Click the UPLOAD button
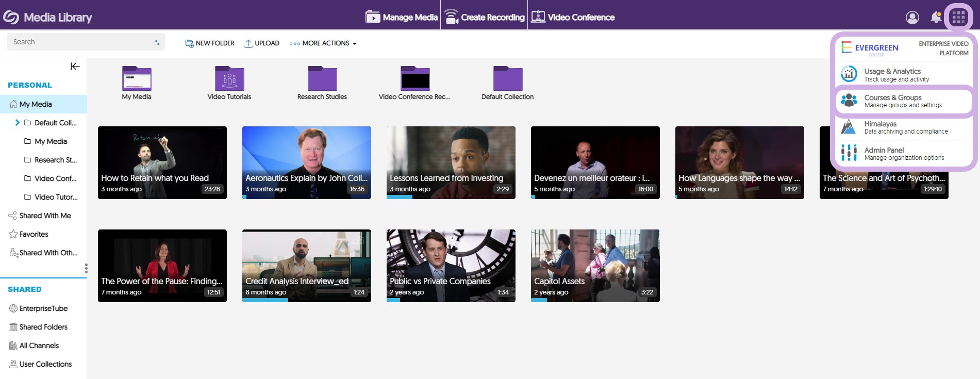 point(262,43)
